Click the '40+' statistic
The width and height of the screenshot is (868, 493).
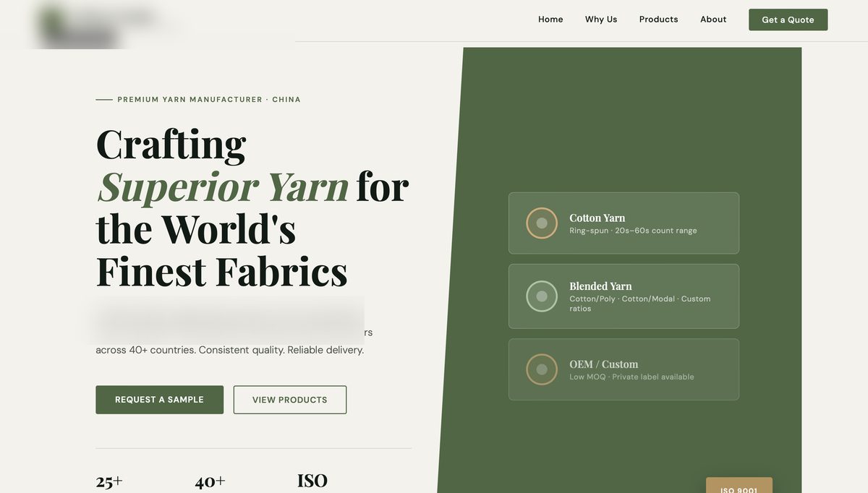point(210,481)
